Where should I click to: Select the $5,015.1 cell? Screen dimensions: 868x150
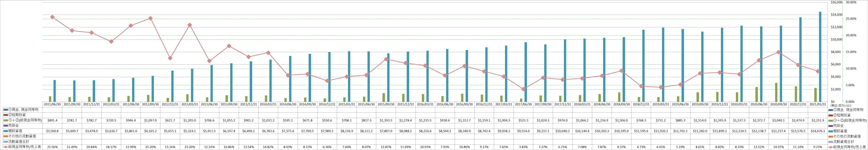170,131
